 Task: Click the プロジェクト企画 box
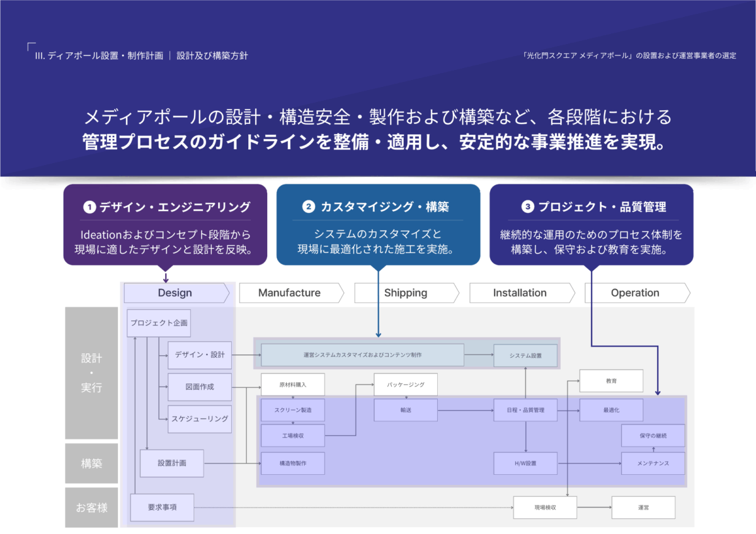coord(159,323)
